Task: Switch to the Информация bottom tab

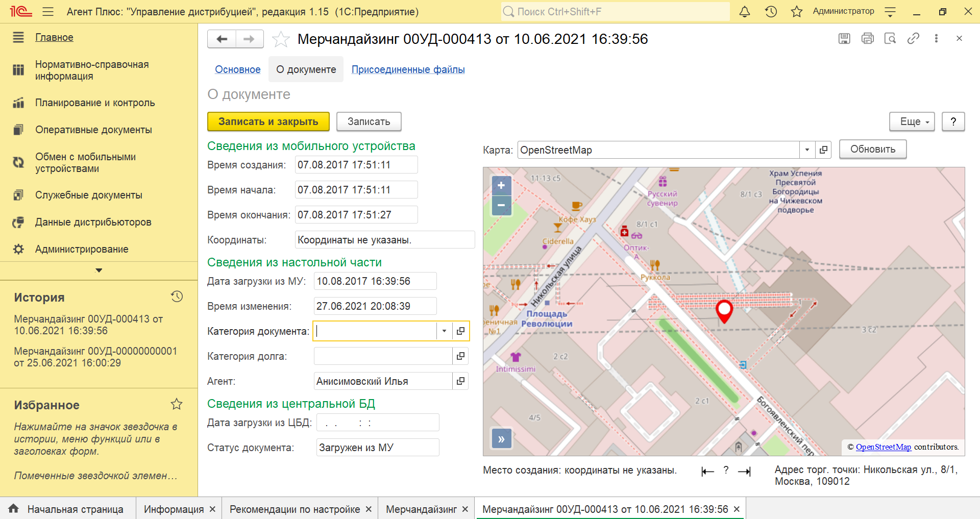Action: click(x=174, y=509)
